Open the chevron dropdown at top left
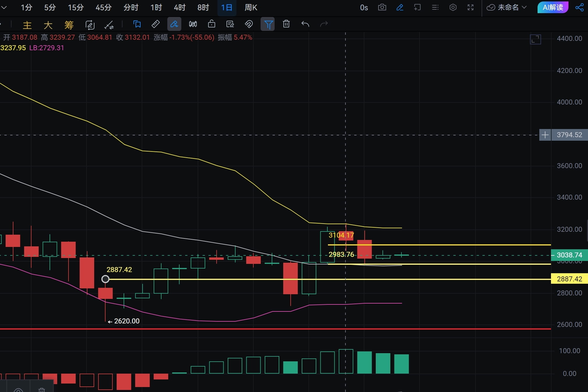588x392 pixels. [4, 7]
